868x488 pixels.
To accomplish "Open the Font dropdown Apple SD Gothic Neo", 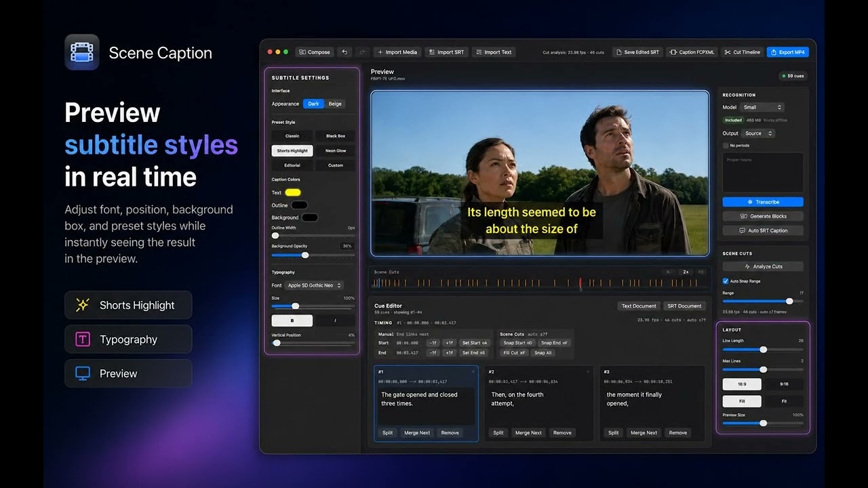I will click(x=314, y=285).
